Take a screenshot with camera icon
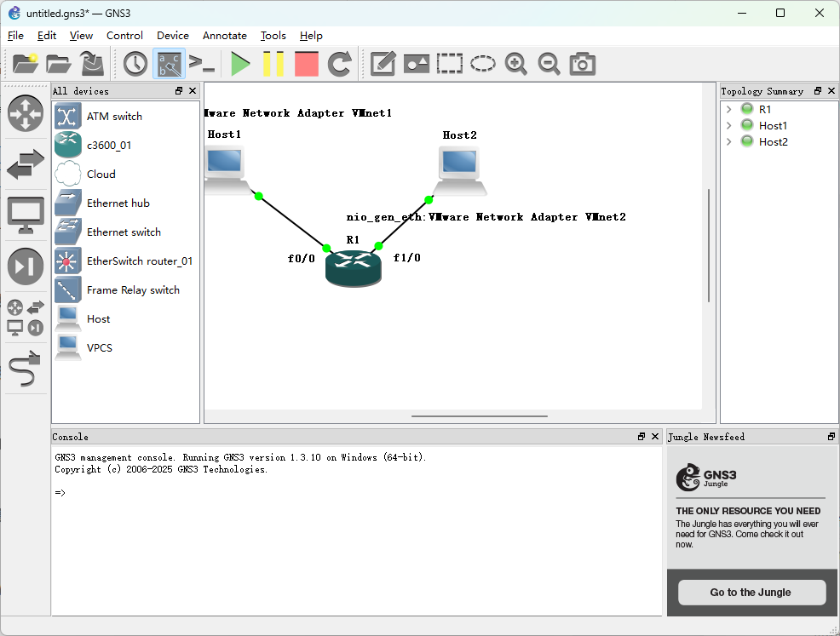Image resolution: width=840 pixels, height=636 pixels. pyautogui.click(x=583, y=64)
